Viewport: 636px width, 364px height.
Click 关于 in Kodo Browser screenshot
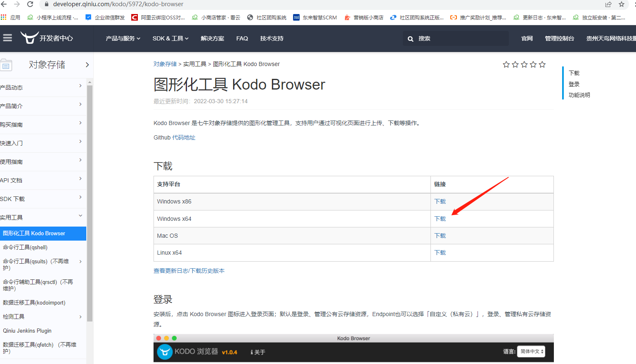258,352
